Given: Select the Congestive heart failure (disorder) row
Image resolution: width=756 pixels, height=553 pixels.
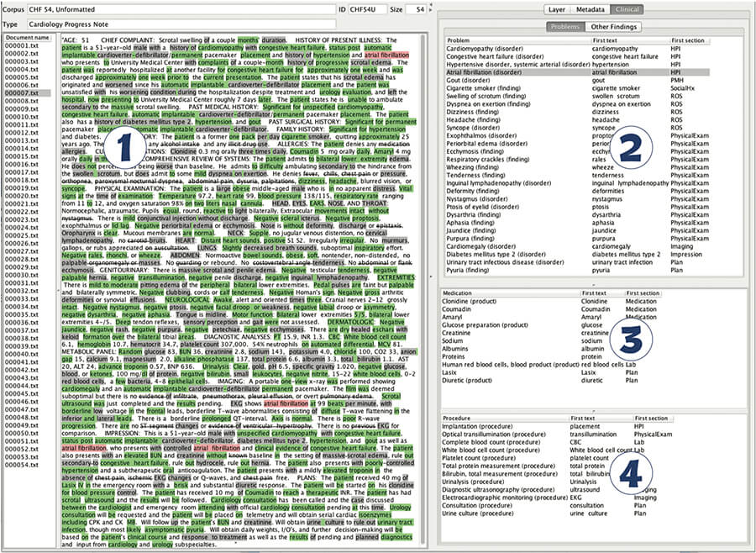Looking at the screenshot, I should pos(578,56).
